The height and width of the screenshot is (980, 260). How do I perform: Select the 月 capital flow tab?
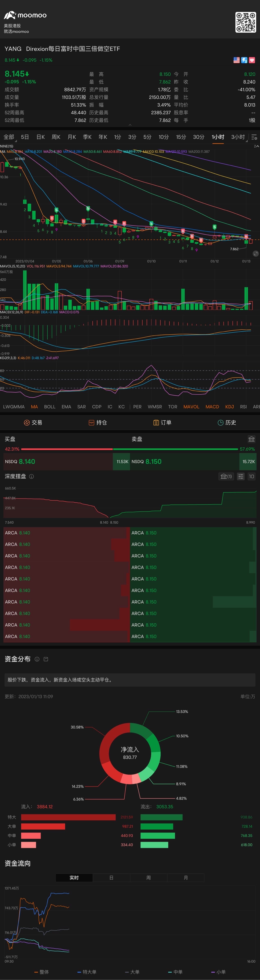186,878
